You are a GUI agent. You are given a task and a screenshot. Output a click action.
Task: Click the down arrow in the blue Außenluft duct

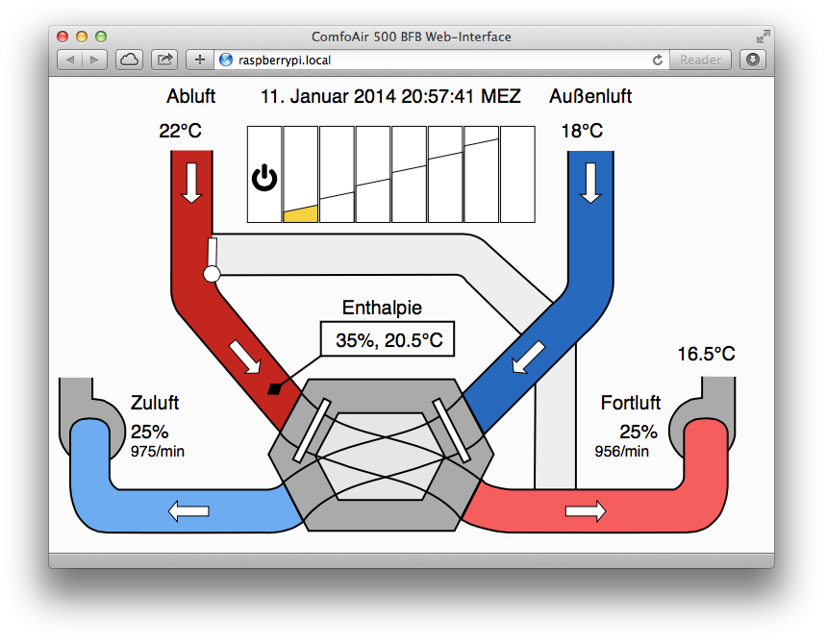click(590, 183)
